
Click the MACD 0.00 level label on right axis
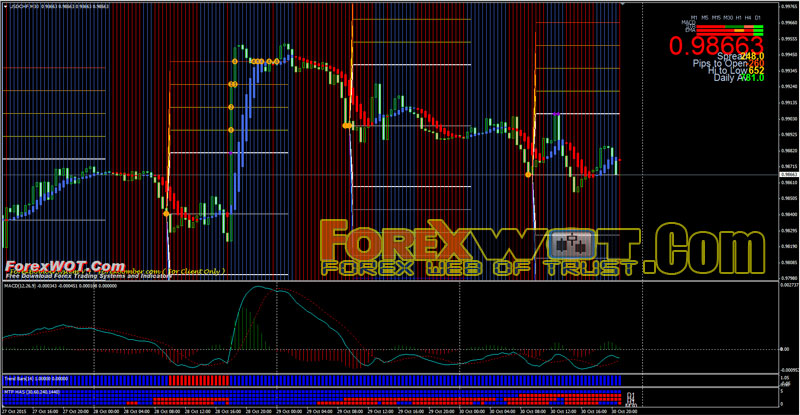[785, 350]
